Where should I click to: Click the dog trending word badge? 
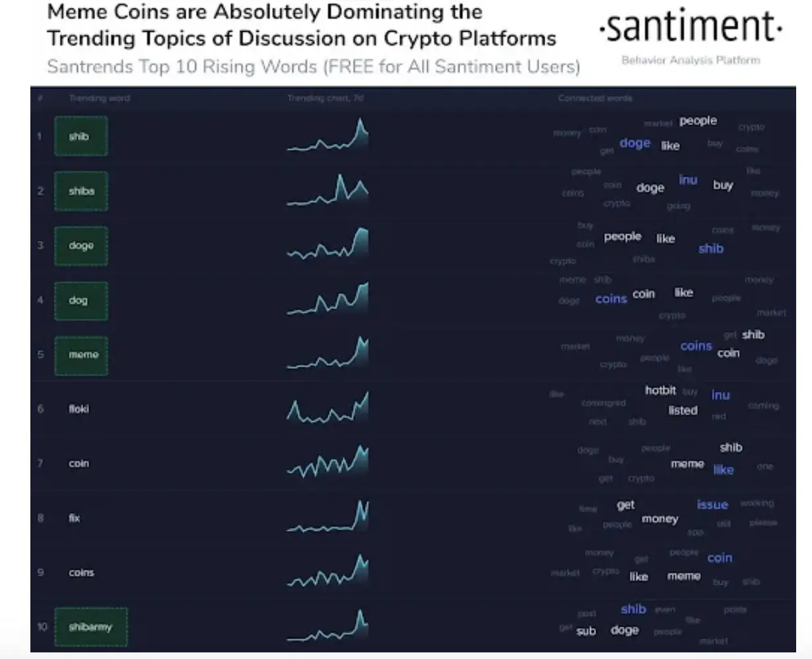click(81, 300)
